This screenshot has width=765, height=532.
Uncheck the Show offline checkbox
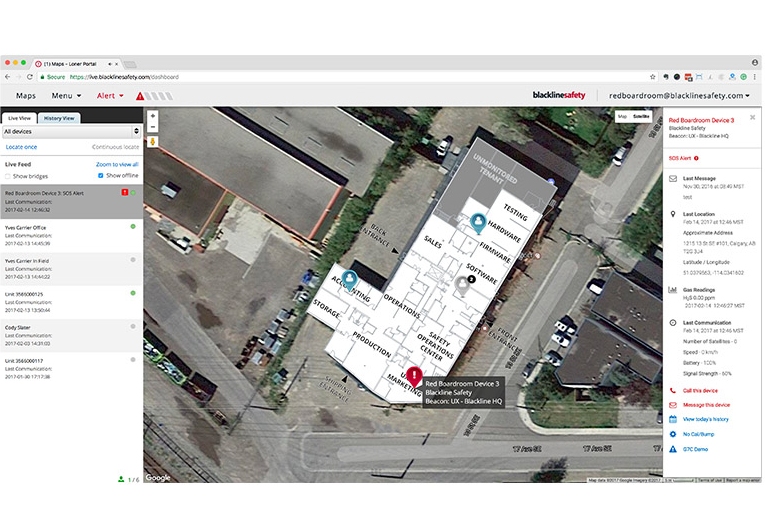101,175
